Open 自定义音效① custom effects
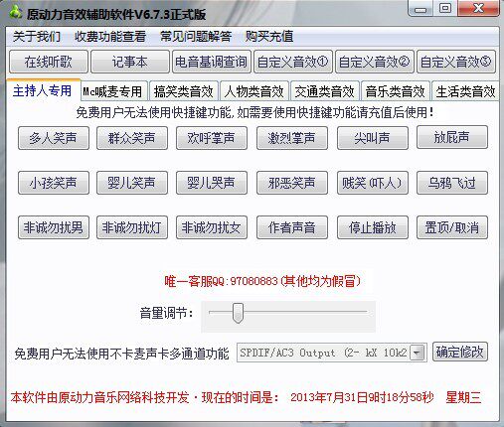The height and width of the screenshot is (427, 504). pos(293,62)
